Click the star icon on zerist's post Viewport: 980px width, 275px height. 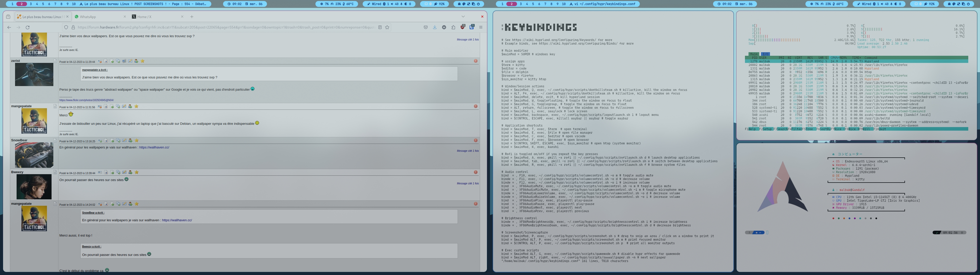point(143,61)
